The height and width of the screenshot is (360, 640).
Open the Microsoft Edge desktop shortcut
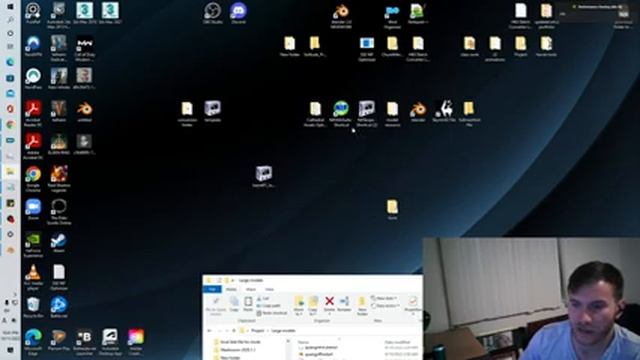tap(33, 342)
